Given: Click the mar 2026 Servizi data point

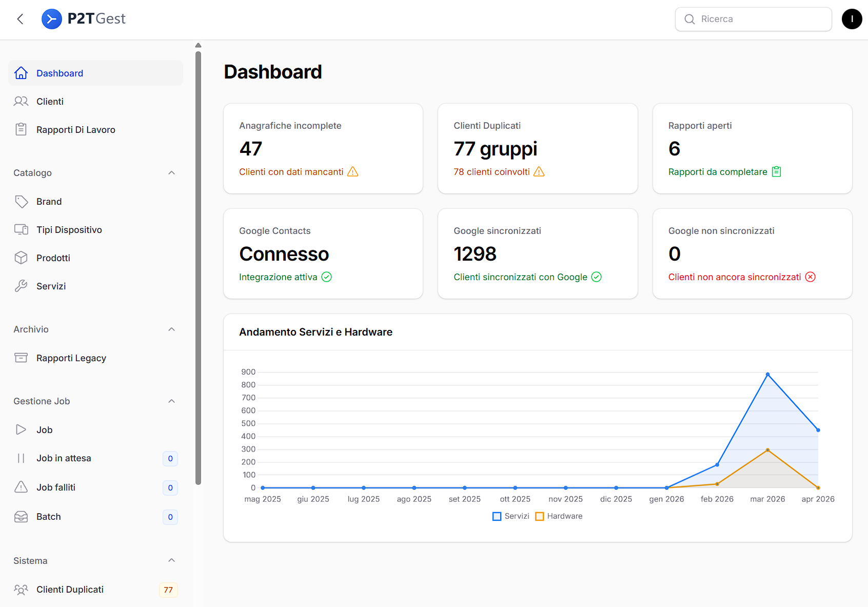Looking at the screenshot, I should click(x=767, y=375).
